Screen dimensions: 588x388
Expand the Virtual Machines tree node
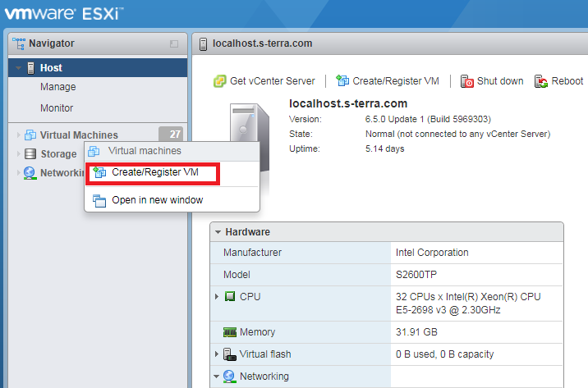19,135
